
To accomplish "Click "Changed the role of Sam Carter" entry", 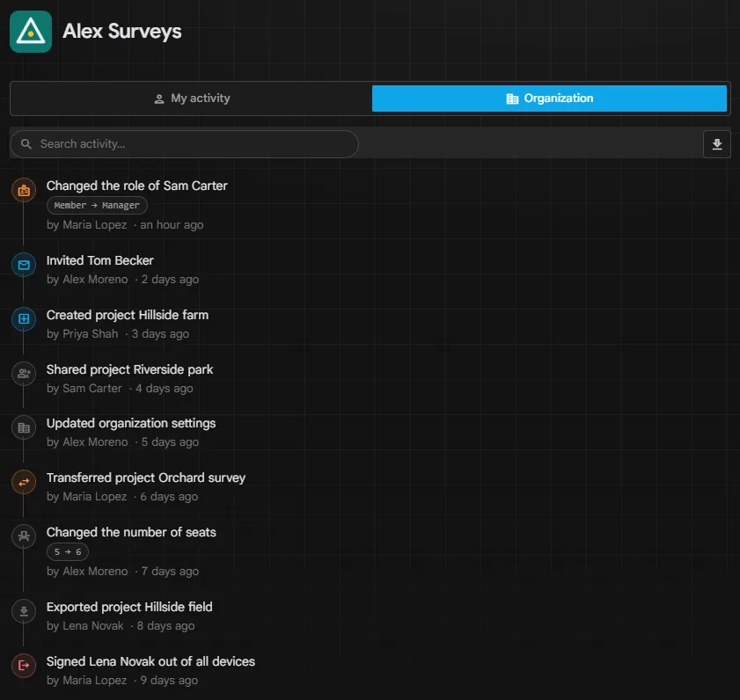I will (x=137, y=186).
